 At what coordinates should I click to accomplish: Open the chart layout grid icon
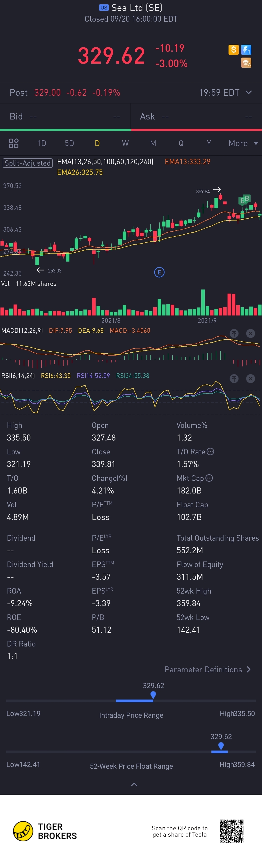point(14,143)
